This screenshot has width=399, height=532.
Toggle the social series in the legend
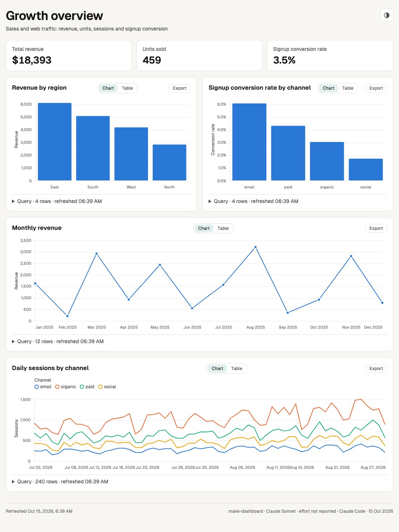(x=107, y=387)
